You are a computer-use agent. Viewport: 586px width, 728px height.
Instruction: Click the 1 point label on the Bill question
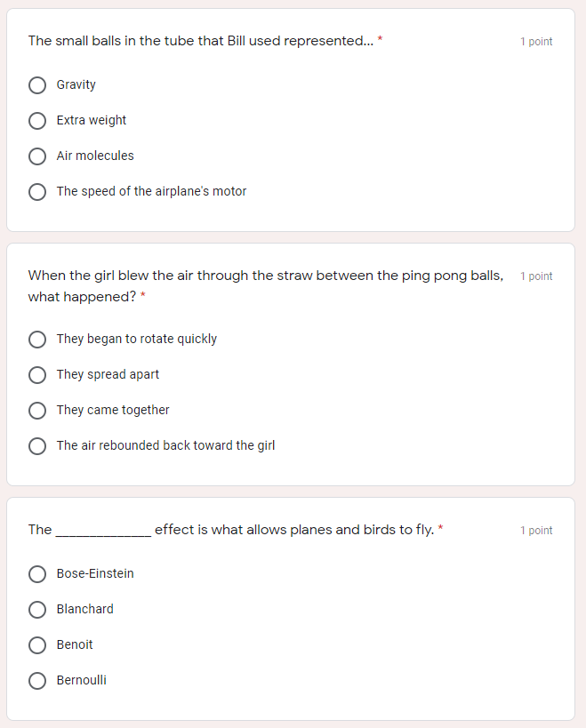[x=536, y=42]
